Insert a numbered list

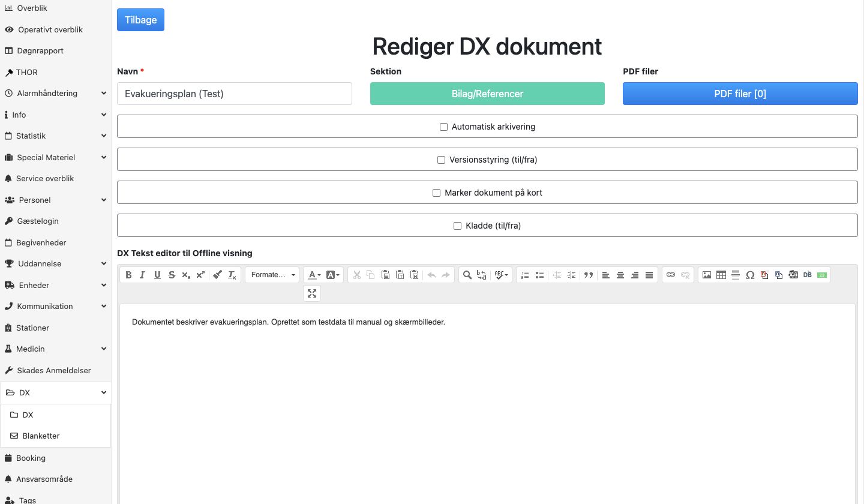click(525, 275)
